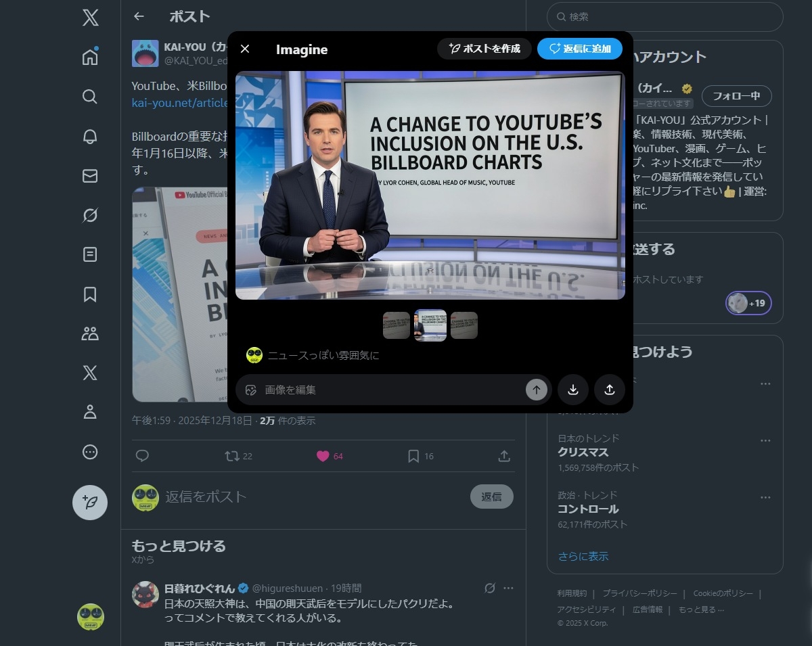This screenshot has height=646, width=812.
Task: Open the options menu on higureshuuen's post
Action: pyautogui.click(x=508, y=588)
